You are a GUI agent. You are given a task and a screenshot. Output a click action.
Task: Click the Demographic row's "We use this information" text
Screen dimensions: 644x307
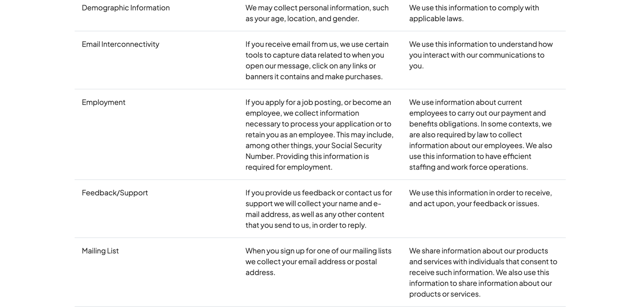474,13
